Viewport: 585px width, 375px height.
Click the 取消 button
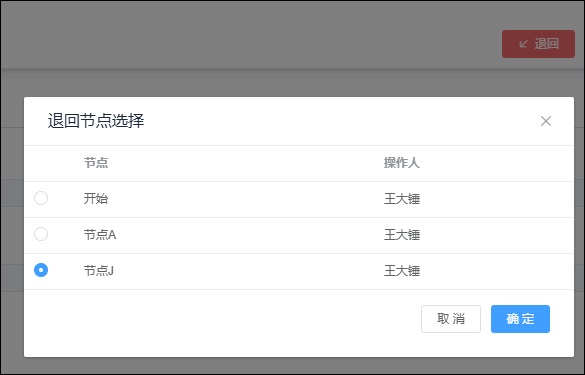[x=451, y=319]
